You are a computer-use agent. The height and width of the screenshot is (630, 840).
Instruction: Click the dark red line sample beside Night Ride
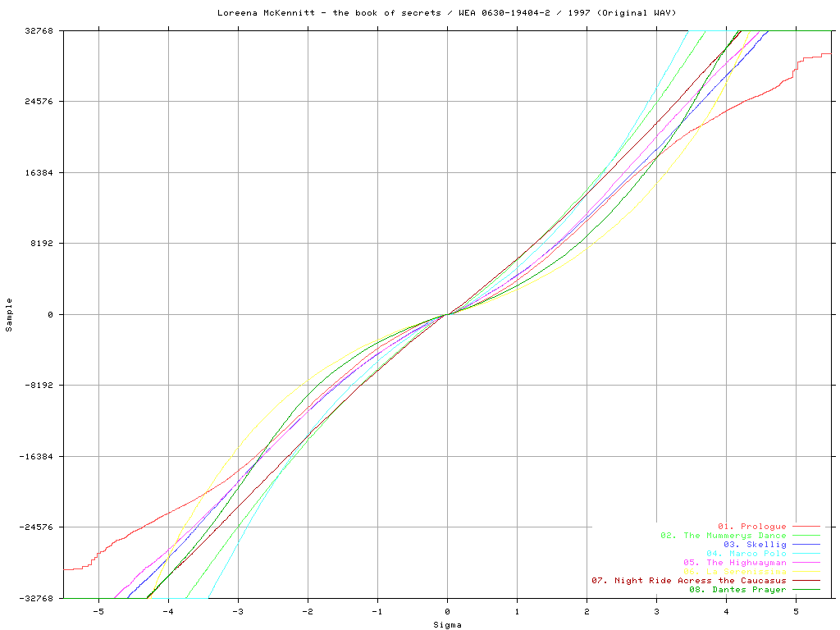(x=806, y=581)
